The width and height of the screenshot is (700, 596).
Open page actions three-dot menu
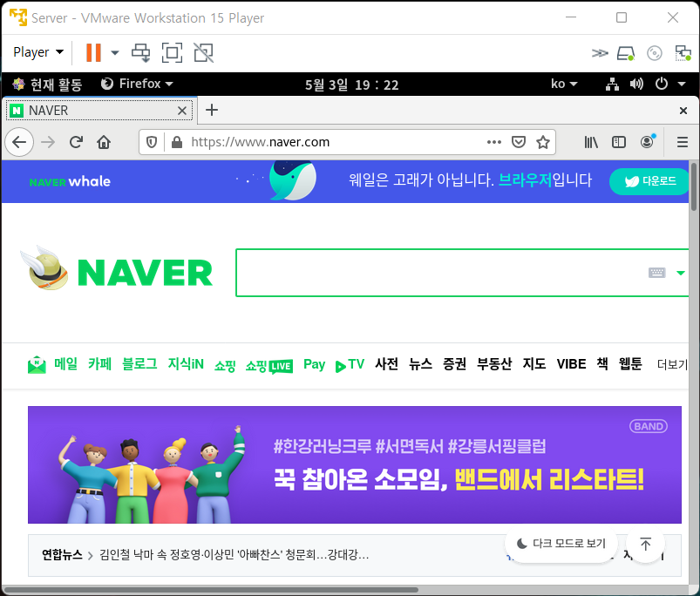click(493, 142)
